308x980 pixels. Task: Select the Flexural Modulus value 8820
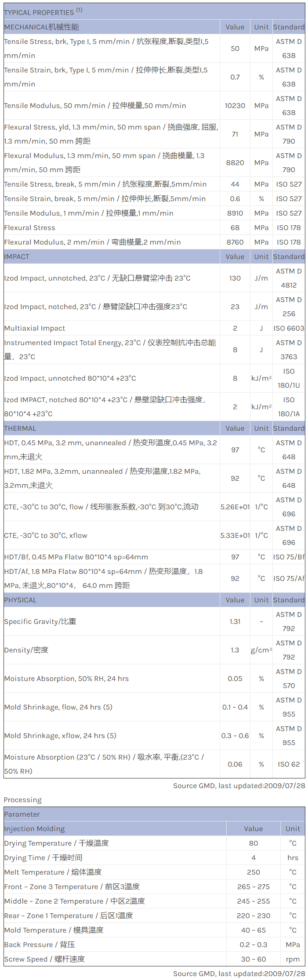coord(235,162)
